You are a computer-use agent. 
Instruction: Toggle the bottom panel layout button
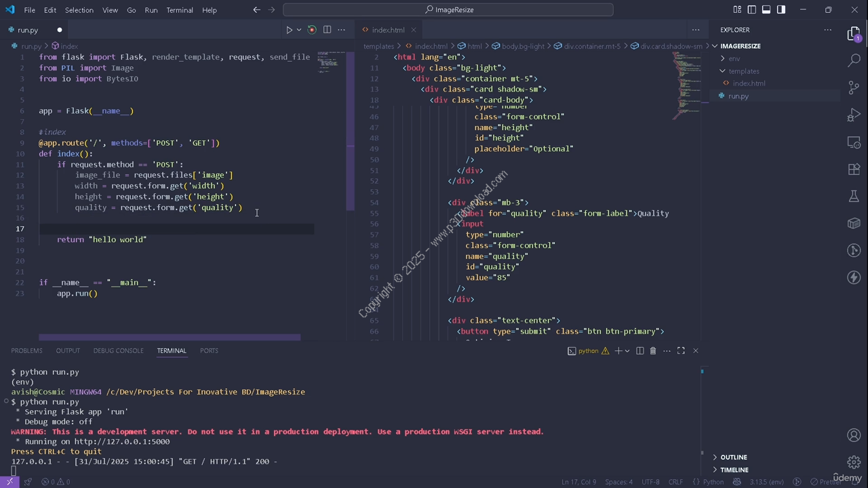766,9
